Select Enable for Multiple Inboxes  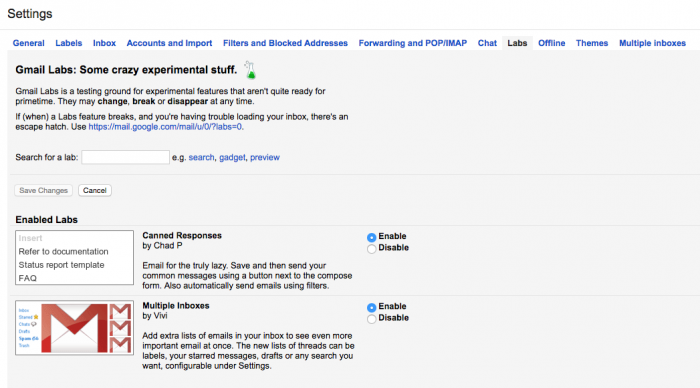click(x=371, y=307)
